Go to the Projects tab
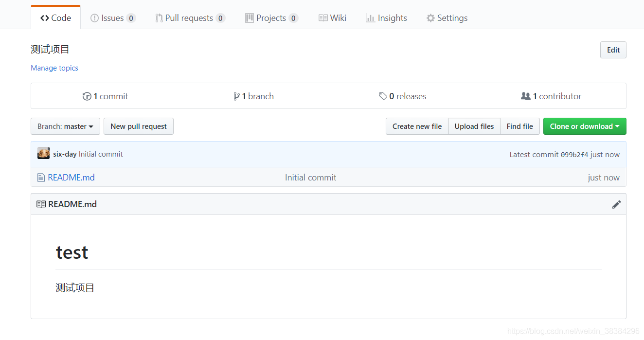 [271, 18]
